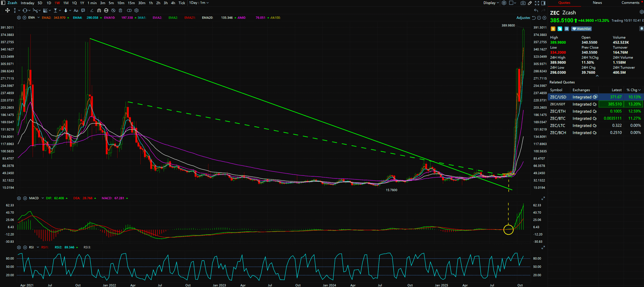This screenshot has width=644, height=287.
Task: Switch to the News tab
Action: (x=597, y=3)
